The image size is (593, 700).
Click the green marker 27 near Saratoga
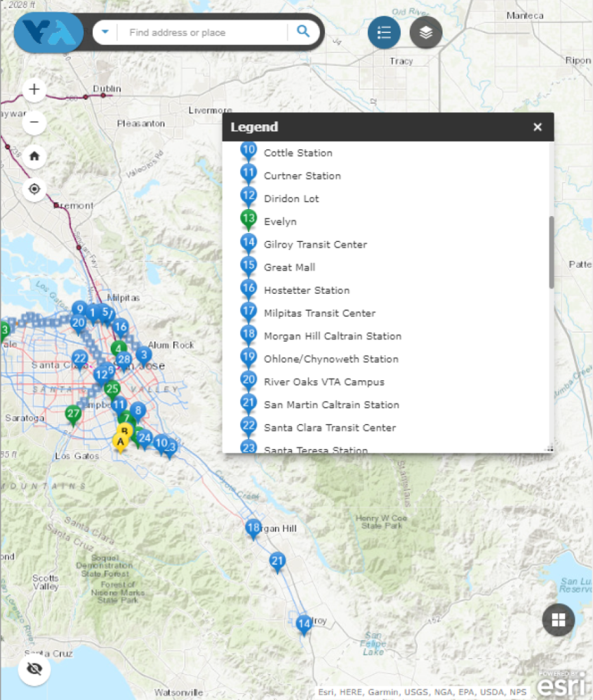click(x=73, y=414)
